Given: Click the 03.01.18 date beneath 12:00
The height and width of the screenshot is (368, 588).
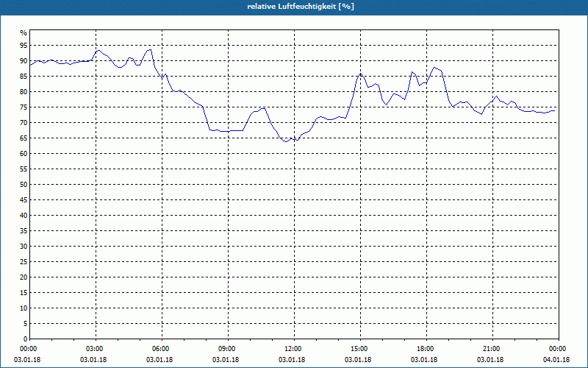Looking at the screenshot, I should point(292,360).
